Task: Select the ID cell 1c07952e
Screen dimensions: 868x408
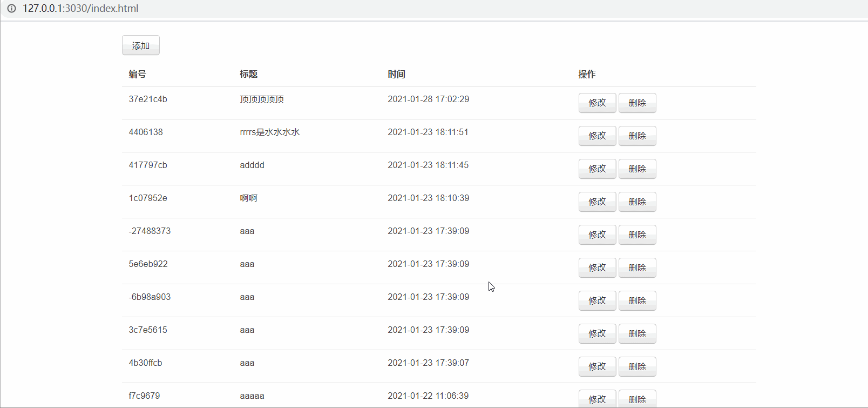Action: point(148,198)
